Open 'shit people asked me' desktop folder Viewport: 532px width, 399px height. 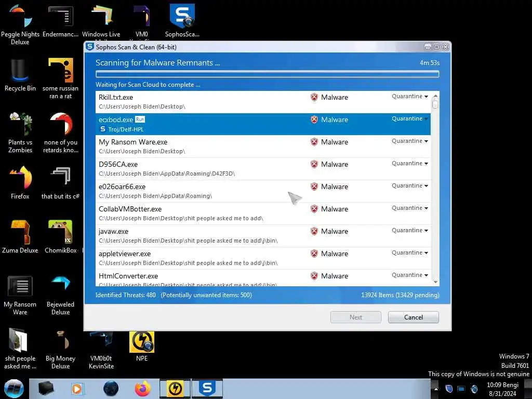coord(20,349)
